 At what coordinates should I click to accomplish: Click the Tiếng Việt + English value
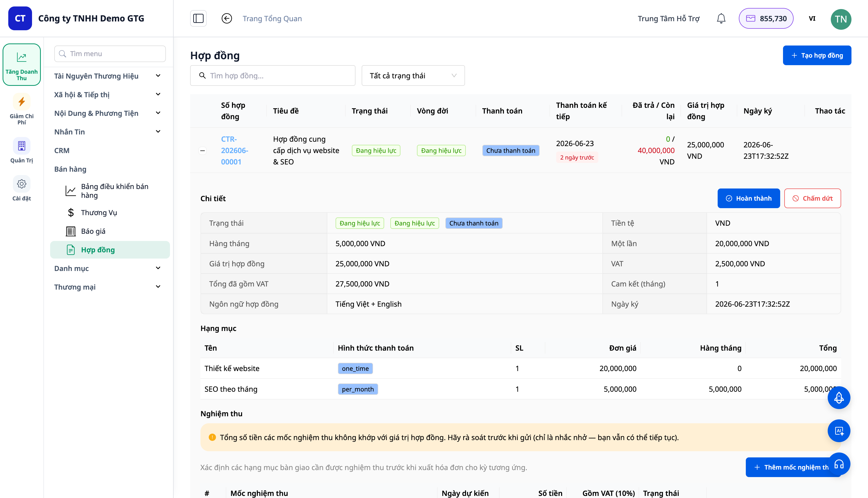[368, 304]
